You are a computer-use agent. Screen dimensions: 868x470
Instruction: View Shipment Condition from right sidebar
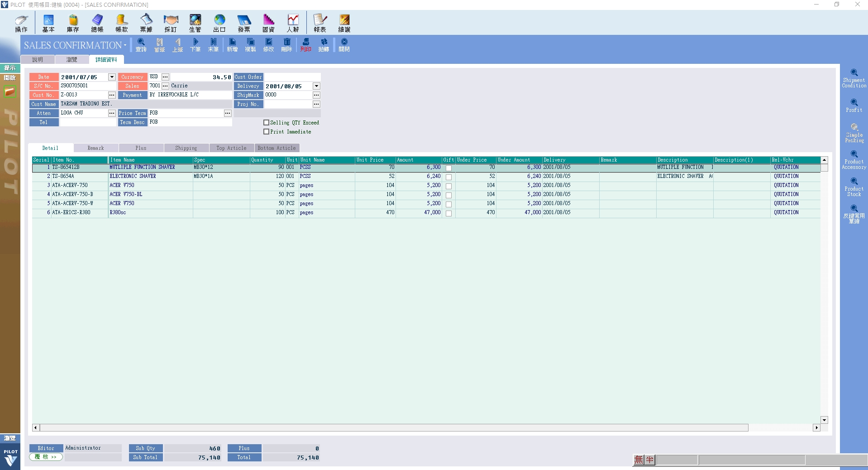[854, 78]
